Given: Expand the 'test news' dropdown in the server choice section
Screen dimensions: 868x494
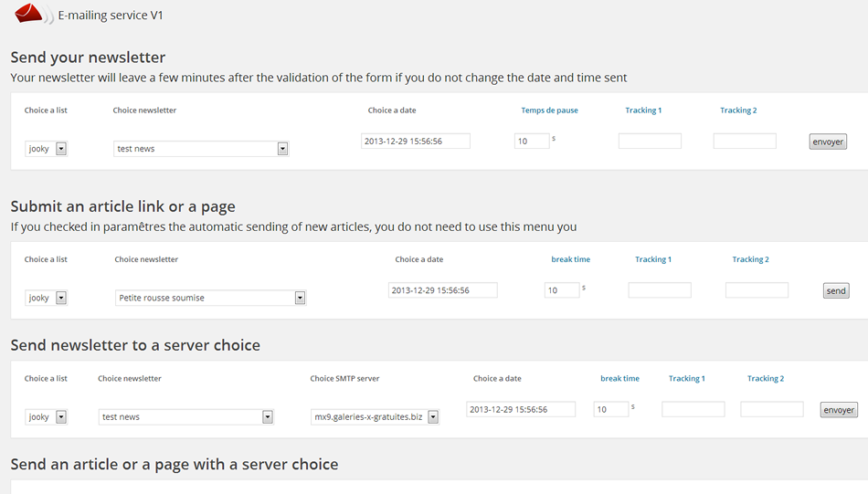Looking at the screenshot, I should click(x=186, y=416).
